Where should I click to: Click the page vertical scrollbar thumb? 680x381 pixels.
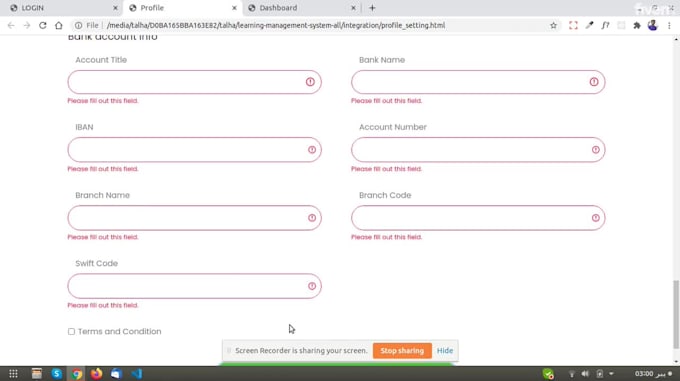click(x=676, y=314)
